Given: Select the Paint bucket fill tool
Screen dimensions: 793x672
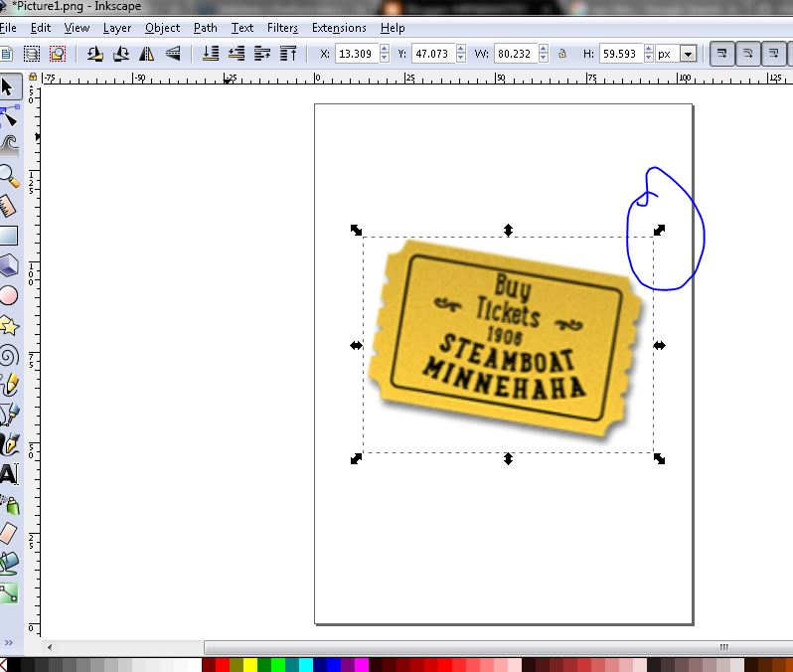Looking at the screenshot, I should 9,564.
